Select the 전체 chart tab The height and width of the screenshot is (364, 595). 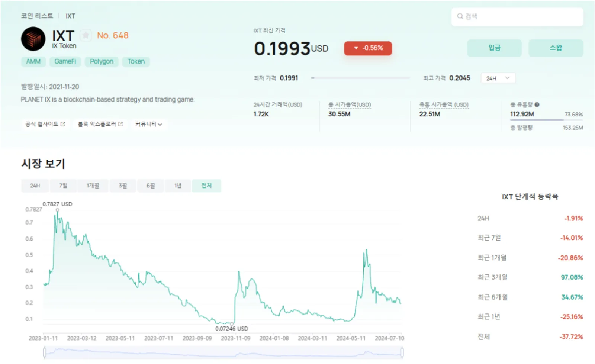[206, 186]
